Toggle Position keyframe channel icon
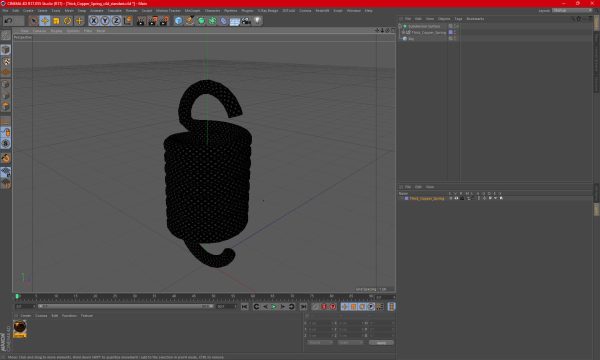 click(x=345, y=307)
